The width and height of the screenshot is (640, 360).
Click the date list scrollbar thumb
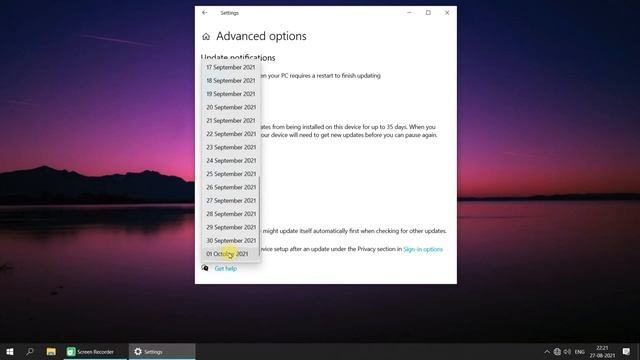click(259, 216)
